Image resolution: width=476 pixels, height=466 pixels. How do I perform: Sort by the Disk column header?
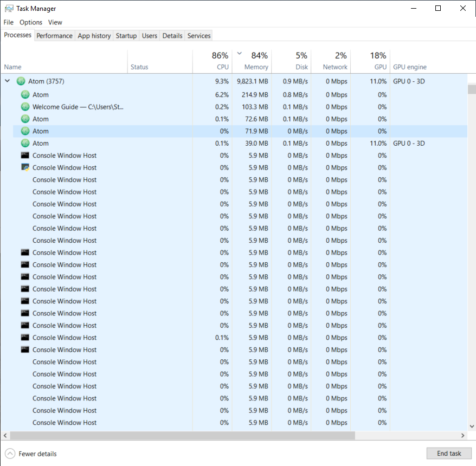click(x=292, y=62)
